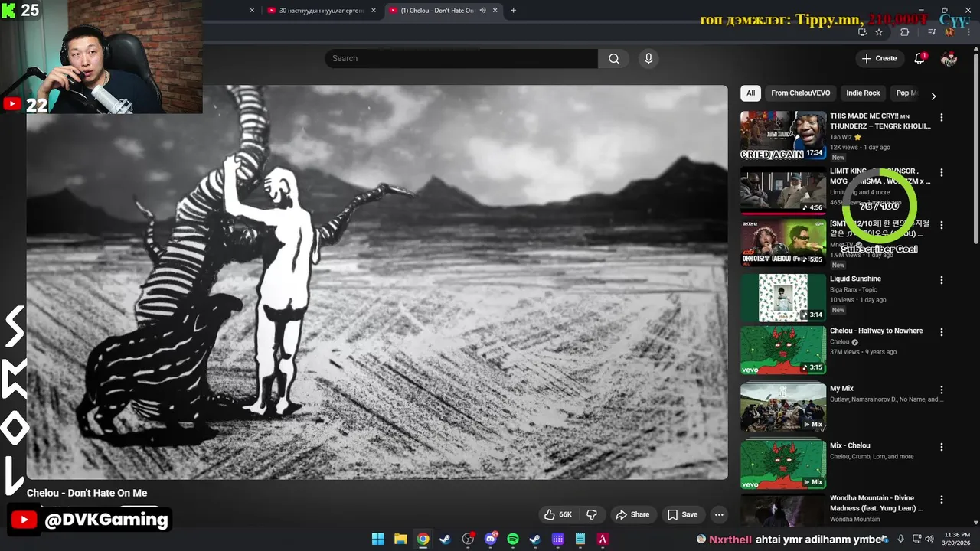Screen dimensions: 980x551
Task: Open options for THIS MADE ME CRY video
Action: pos(942,118)
